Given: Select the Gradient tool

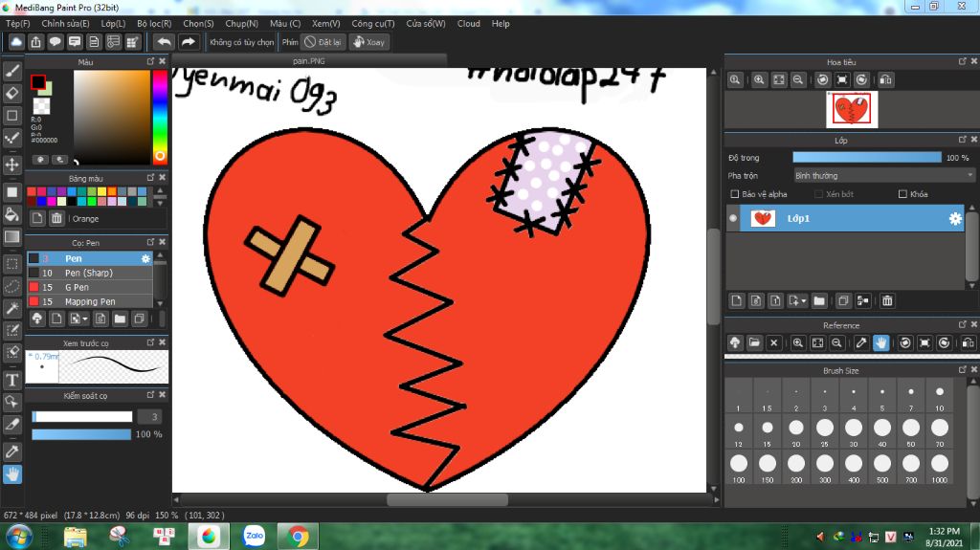Looking at the screenshot, I should (x=11, y=237).
